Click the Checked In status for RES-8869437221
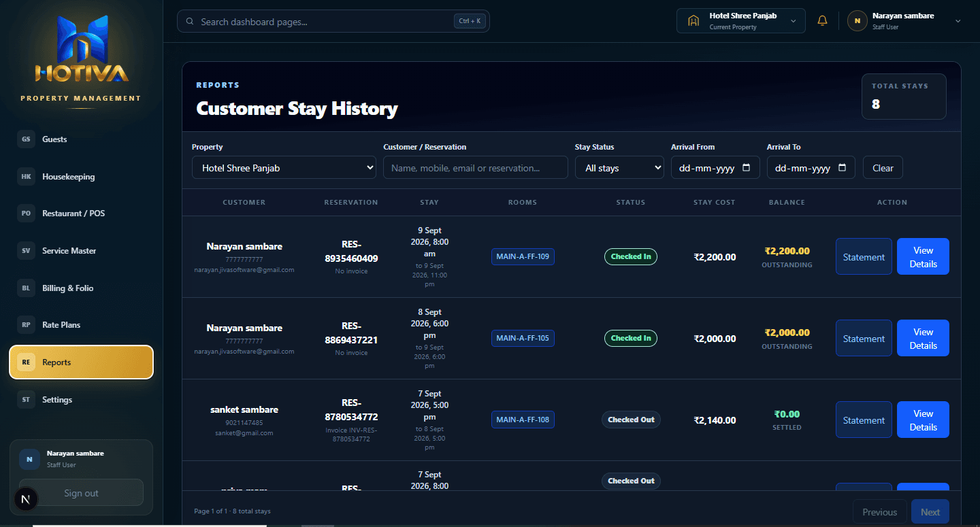Image resolution: width=980 pixels, height=527 pixels. click(631, 338)
